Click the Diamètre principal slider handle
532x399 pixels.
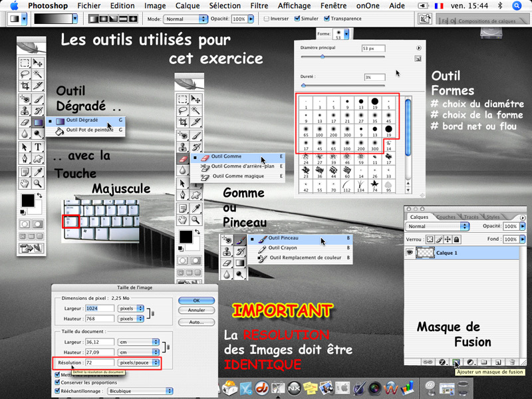323,57
